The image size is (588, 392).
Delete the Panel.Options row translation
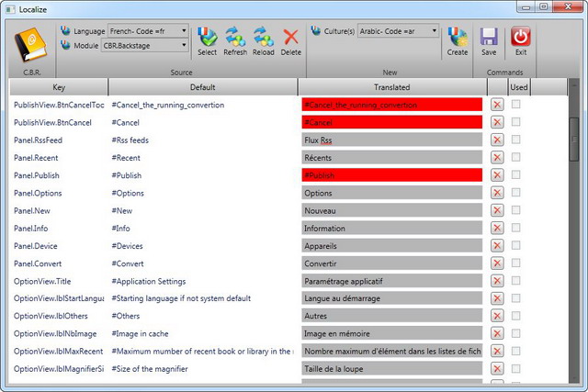click(x=497, y=193)
